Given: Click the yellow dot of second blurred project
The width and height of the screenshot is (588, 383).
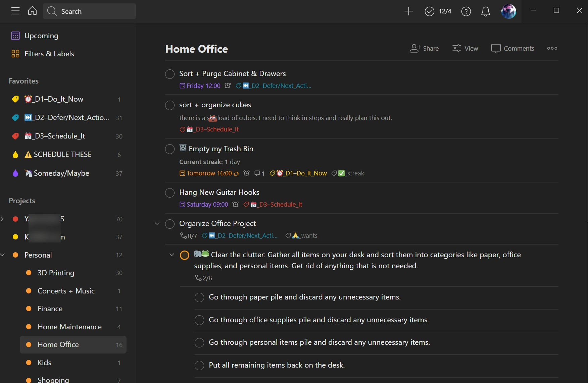Looking at the screenshot, I should point(15,237).
